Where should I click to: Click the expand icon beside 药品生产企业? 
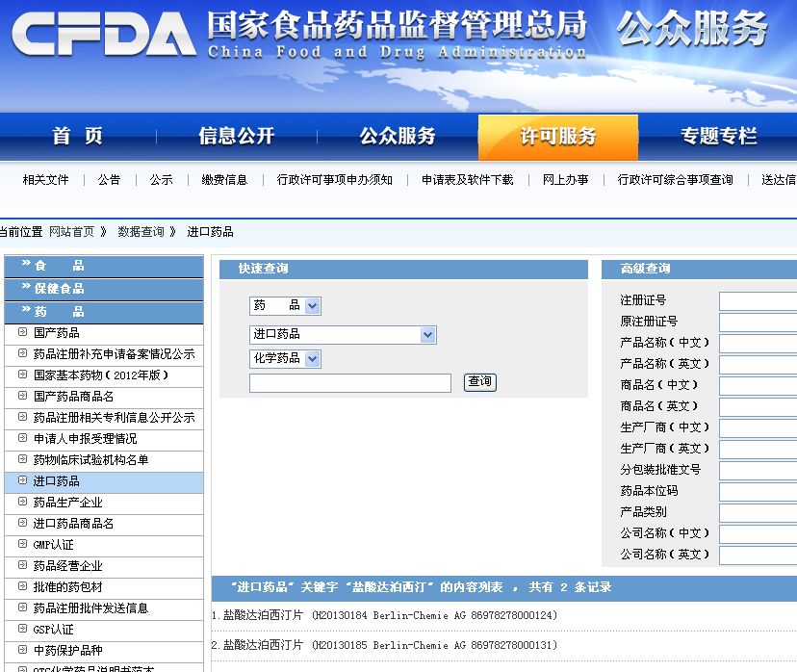(x=22, y=503)
